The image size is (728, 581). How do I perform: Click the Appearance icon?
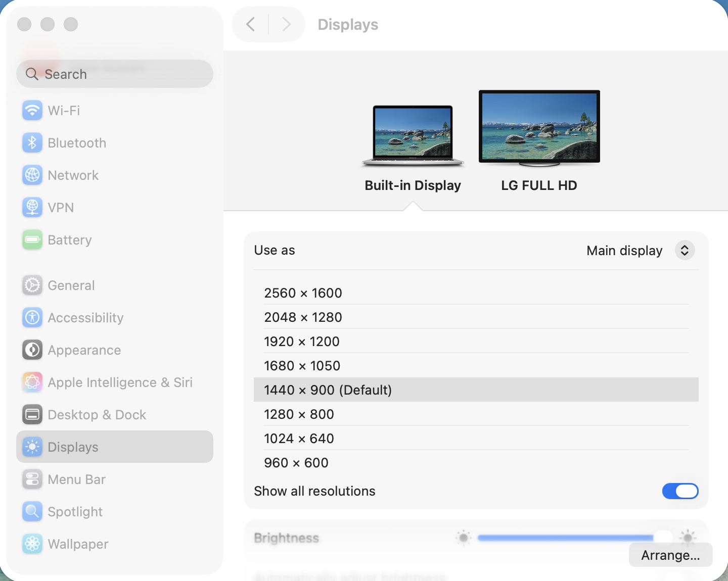(x=32, y=350)
